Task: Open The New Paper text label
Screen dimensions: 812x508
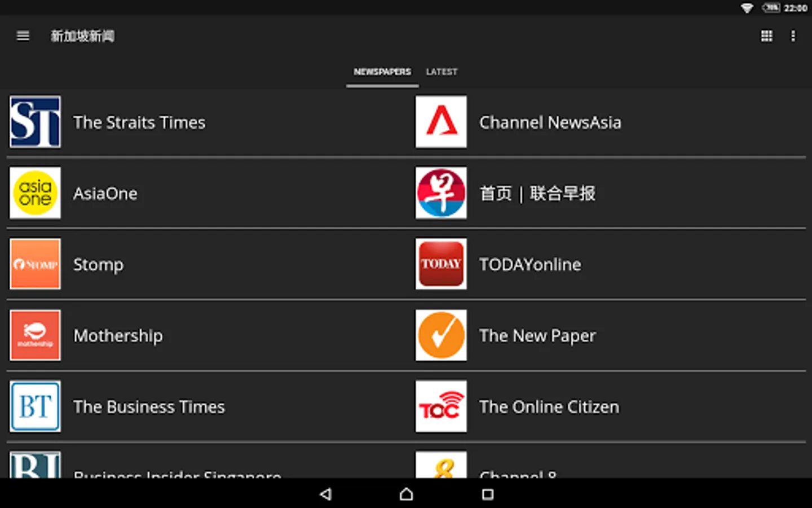Action: tap(537, 336)
